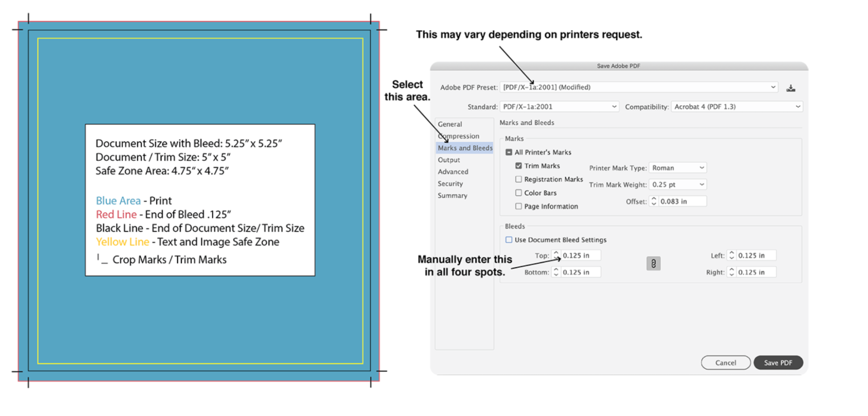Click the Offset stepper arrows
The height and width of the screenshot is (416, 868).
[x=653, y=201]
